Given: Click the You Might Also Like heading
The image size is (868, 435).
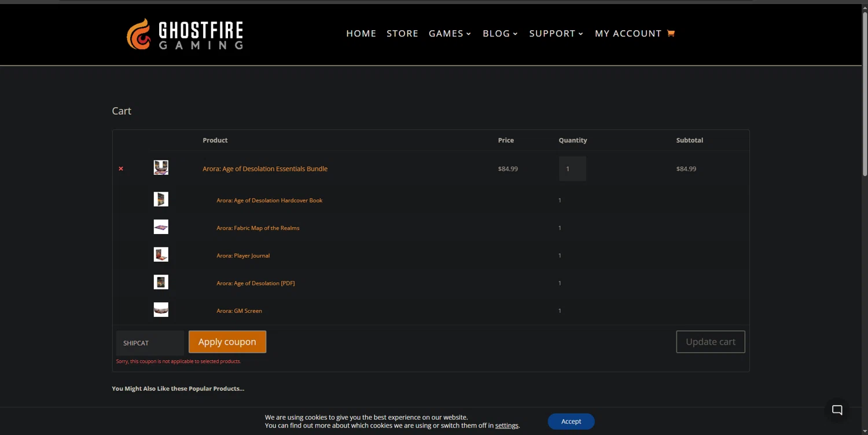Looking at the screenshot, I should pos(178,389).
